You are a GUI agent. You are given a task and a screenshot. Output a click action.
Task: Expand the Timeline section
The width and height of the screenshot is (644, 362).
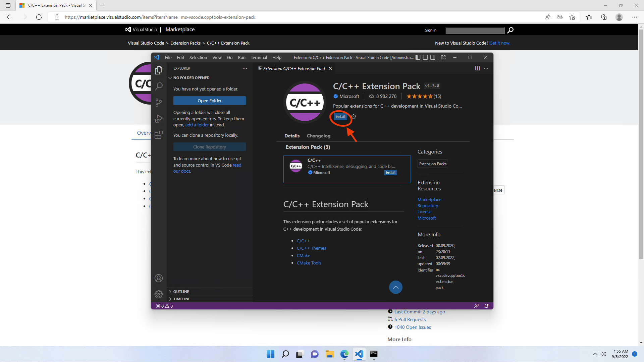coord(181,299)
